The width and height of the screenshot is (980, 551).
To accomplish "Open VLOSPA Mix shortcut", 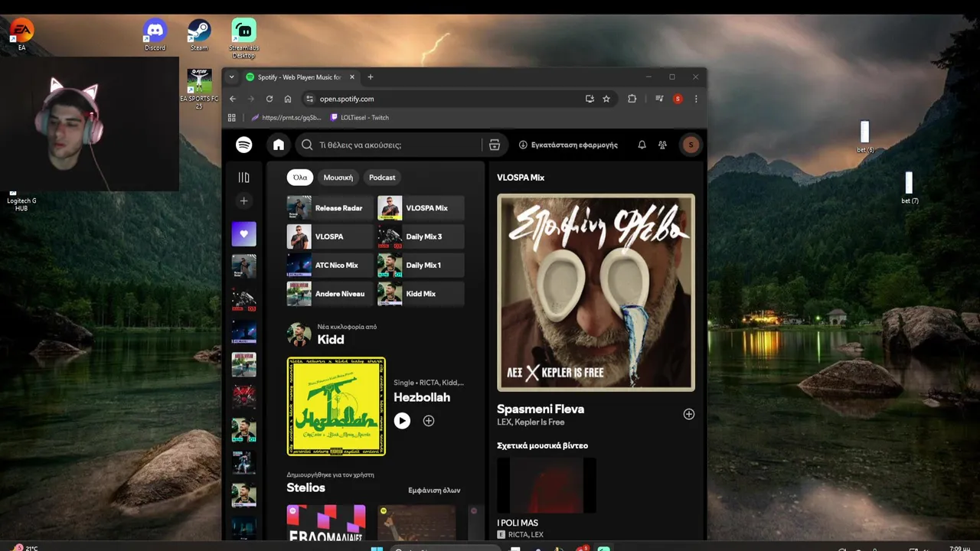I will [x=421, y=208].
